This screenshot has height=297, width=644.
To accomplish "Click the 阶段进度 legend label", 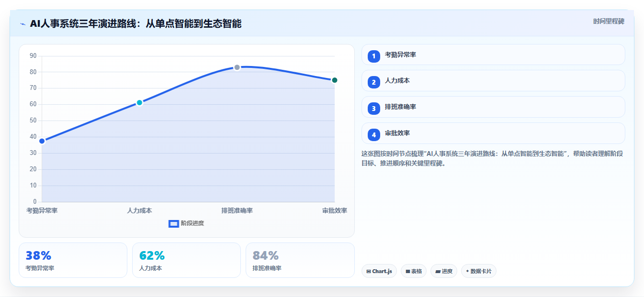I will (x=192, y=223).
